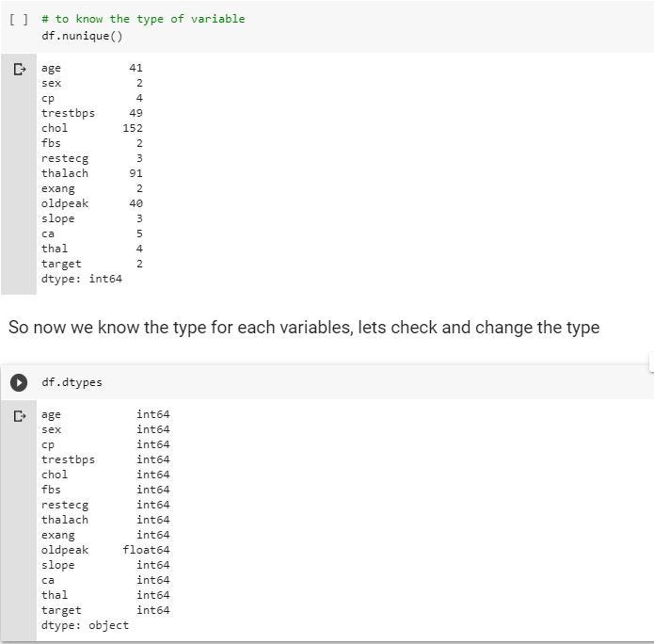Toggle the output icon beside the dtypes results
654x644 pixels.
click(19, 415)
